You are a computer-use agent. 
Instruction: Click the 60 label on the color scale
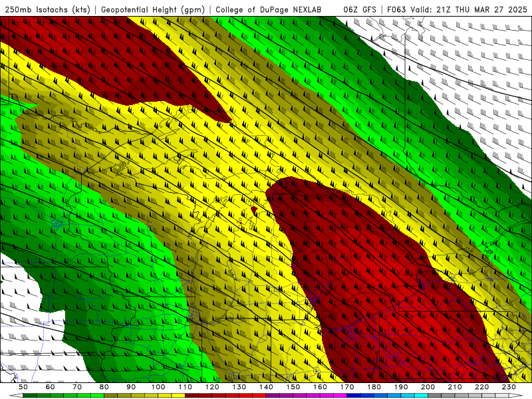50,387
